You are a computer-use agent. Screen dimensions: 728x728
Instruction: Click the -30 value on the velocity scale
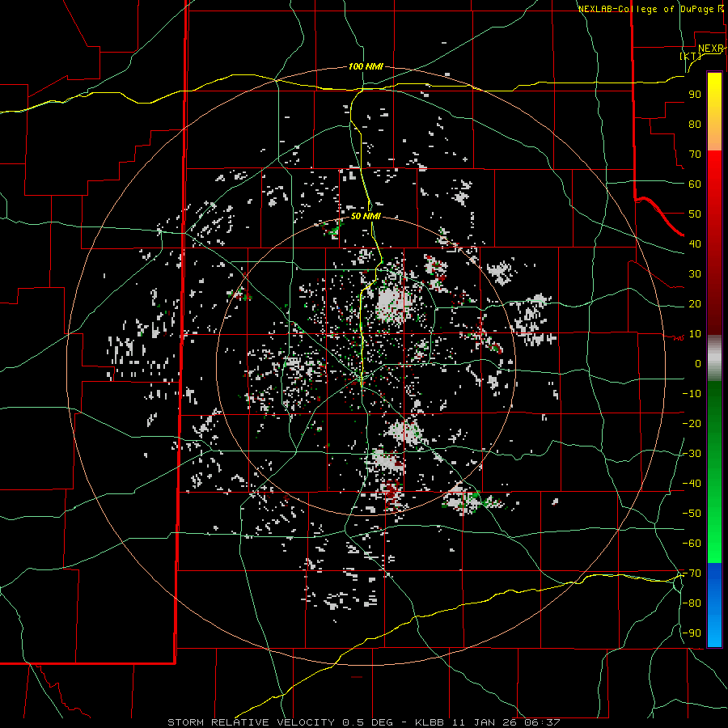(692, 454)
